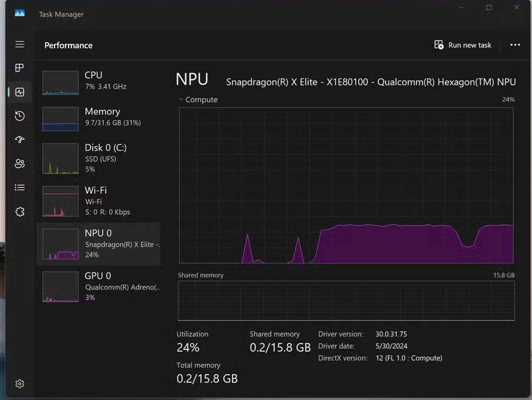Click the 7% 3.41 GHz CPU text

coord(106,87)
